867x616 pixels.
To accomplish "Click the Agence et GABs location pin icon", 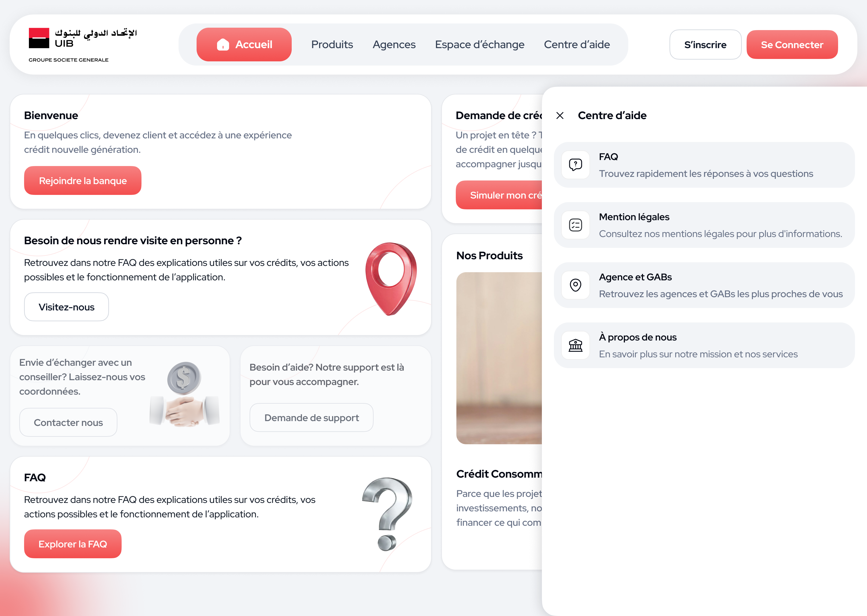I will click(576, 285).
